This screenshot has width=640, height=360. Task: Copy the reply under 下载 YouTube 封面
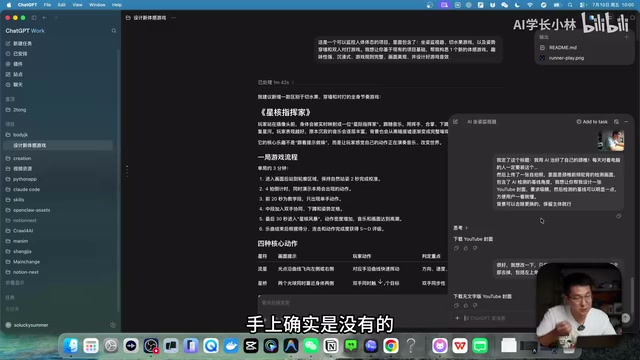coord(456,248)
